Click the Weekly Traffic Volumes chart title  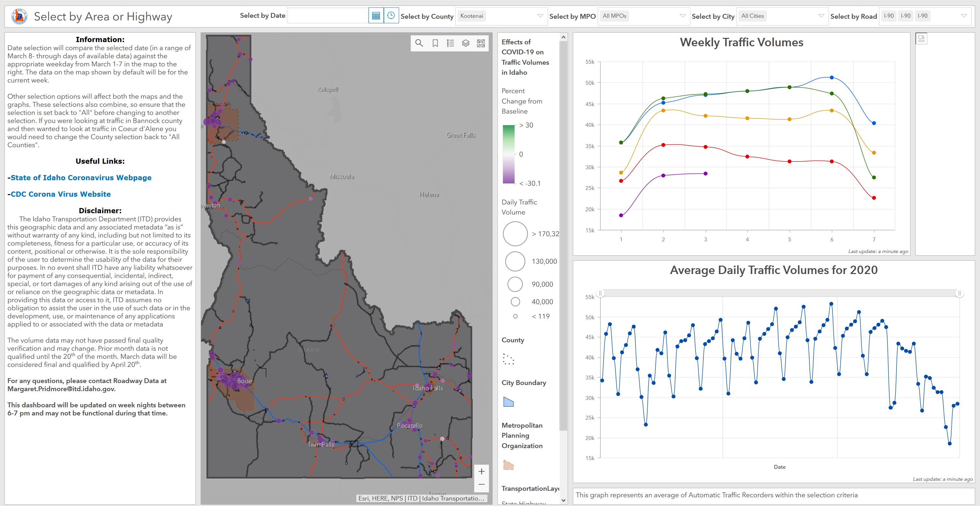pyautogui.click(x=741, y=42)
